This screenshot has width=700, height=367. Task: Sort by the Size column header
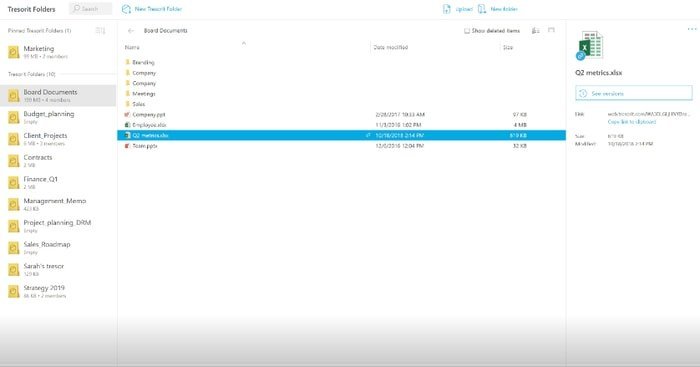point(508,47)
